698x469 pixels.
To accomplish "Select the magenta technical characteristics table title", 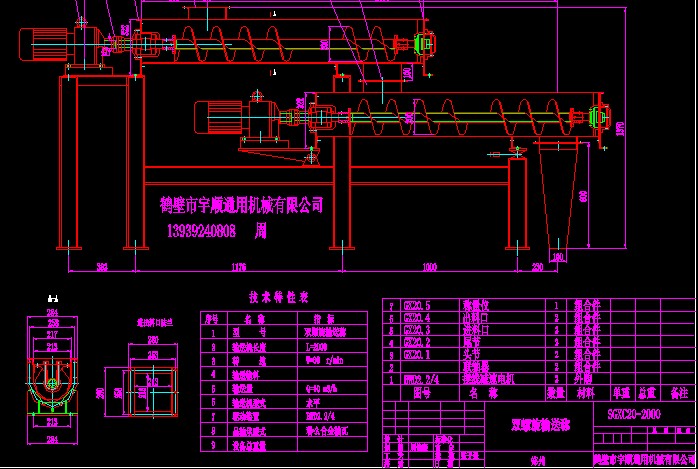I will pyautogui.click(x=279, y=297).
